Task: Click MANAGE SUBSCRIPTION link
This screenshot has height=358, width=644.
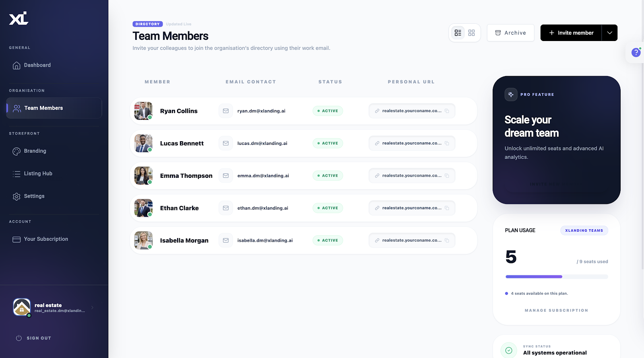Action: [x=556, y=311]
